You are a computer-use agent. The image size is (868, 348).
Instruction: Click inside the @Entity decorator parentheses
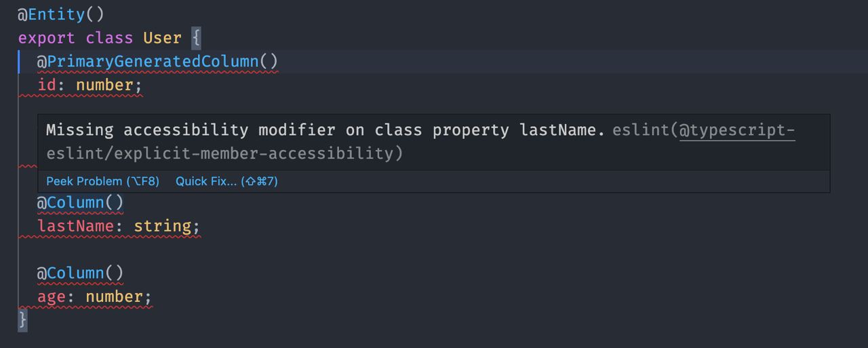[x=95, y=14]
